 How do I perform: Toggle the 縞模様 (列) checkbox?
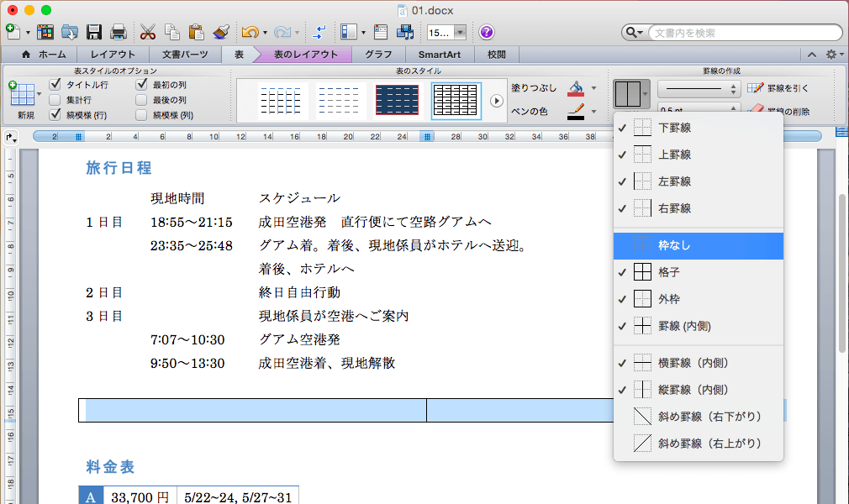(x=141, y=115)
